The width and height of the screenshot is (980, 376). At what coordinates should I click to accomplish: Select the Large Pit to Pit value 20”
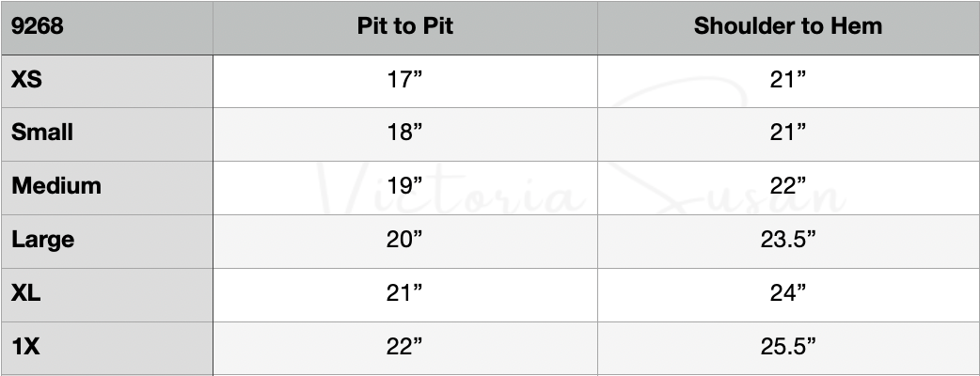(405, 240)
